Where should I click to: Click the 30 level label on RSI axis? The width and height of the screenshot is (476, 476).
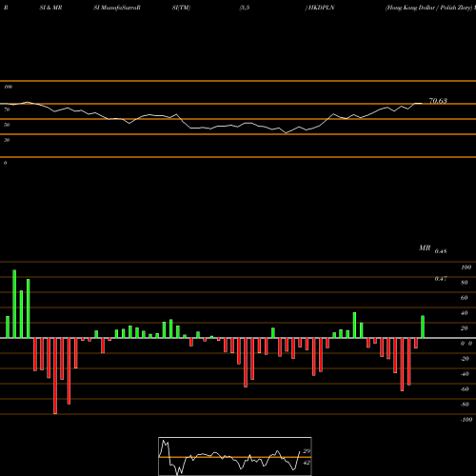point(7,140)
